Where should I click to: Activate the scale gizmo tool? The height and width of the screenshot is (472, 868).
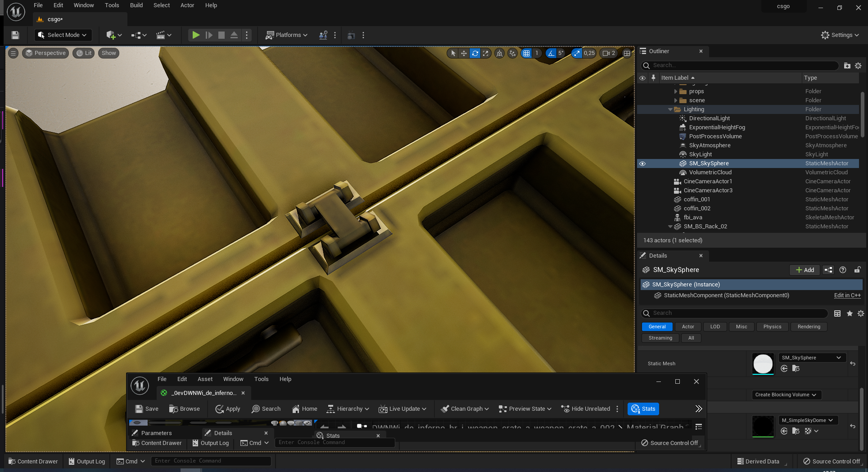click(486, 53)
